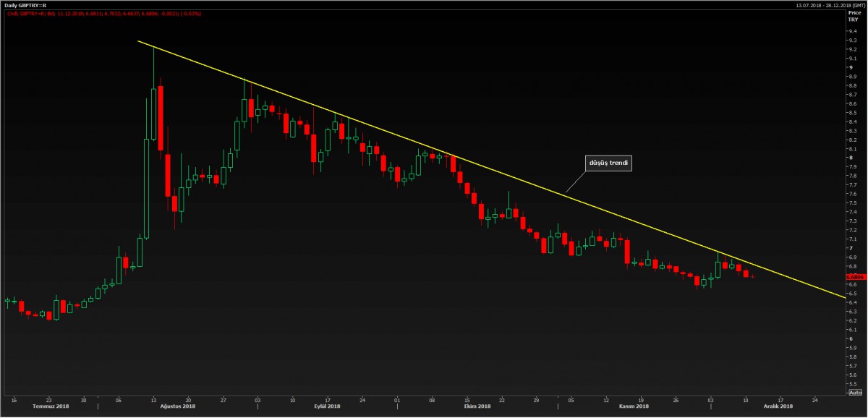Click the last small red candle on chart

point(752,276)
